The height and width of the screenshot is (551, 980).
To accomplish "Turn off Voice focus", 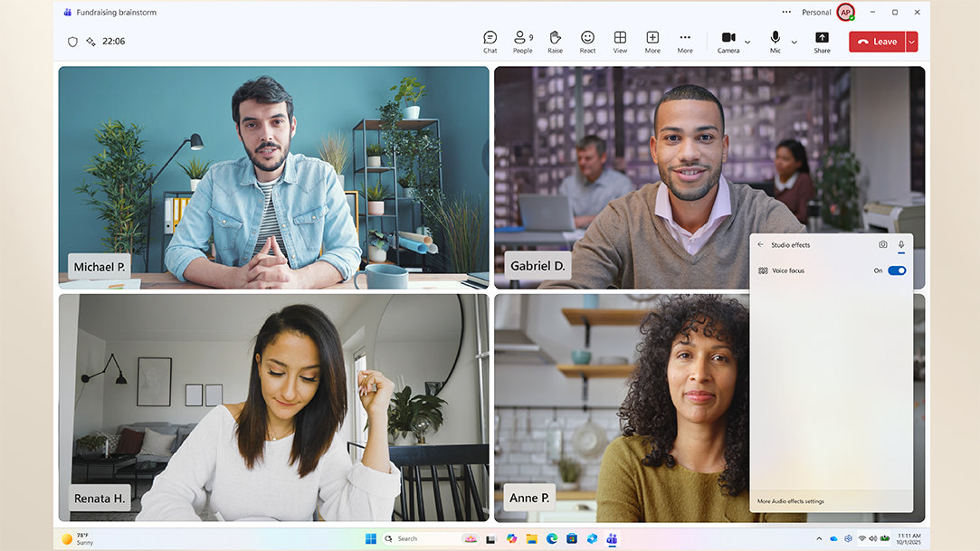I will click(896, 270).
